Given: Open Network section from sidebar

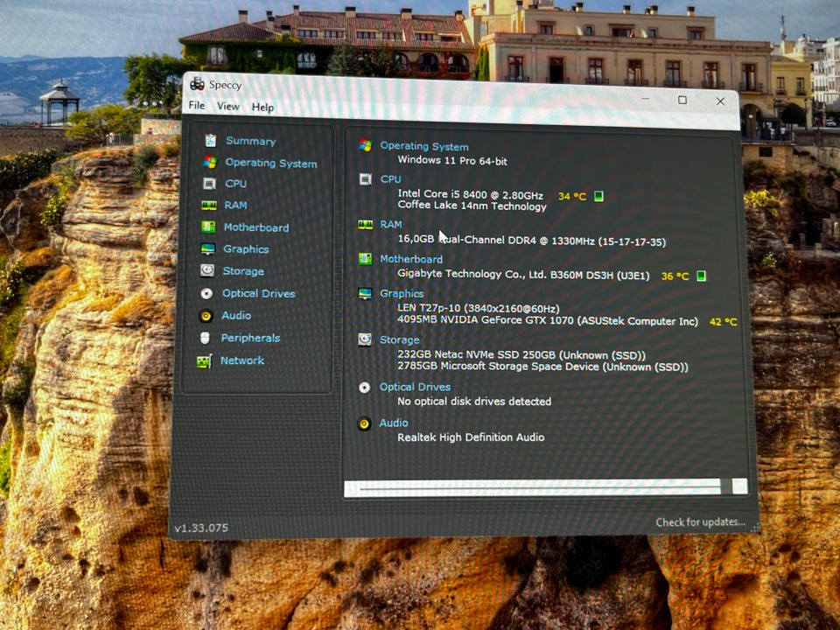Looking at the screenshot, I should tap(242, 360).
